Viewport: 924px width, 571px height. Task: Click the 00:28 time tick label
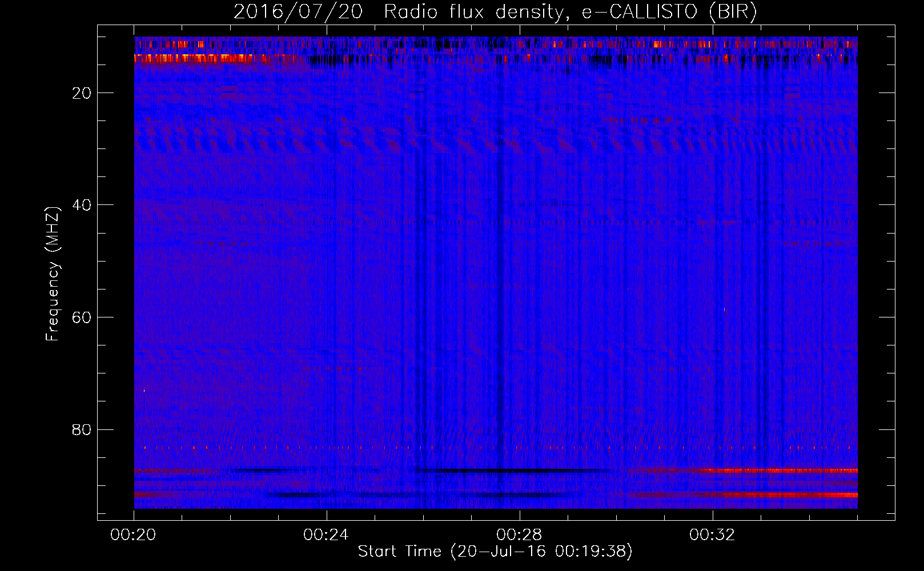pos(520,534)
